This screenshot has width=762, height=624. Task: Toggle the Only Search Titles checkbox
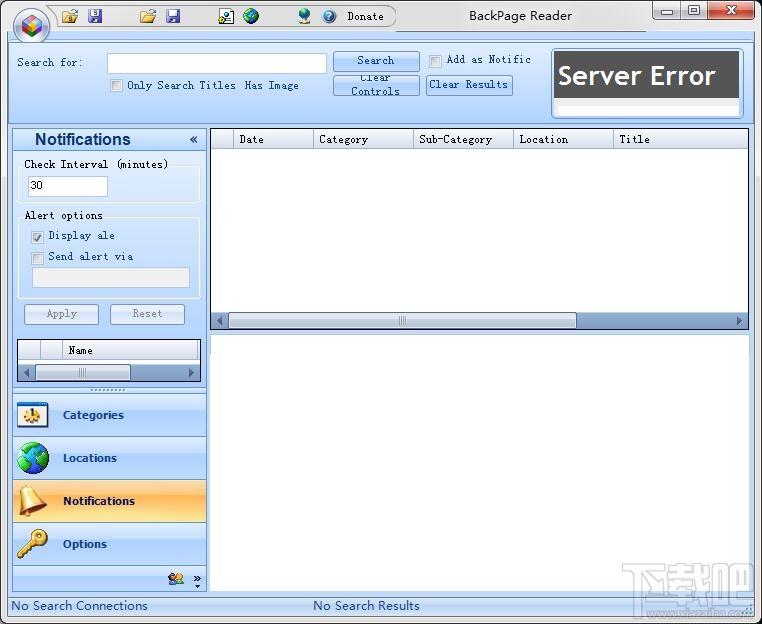(116, 86)
